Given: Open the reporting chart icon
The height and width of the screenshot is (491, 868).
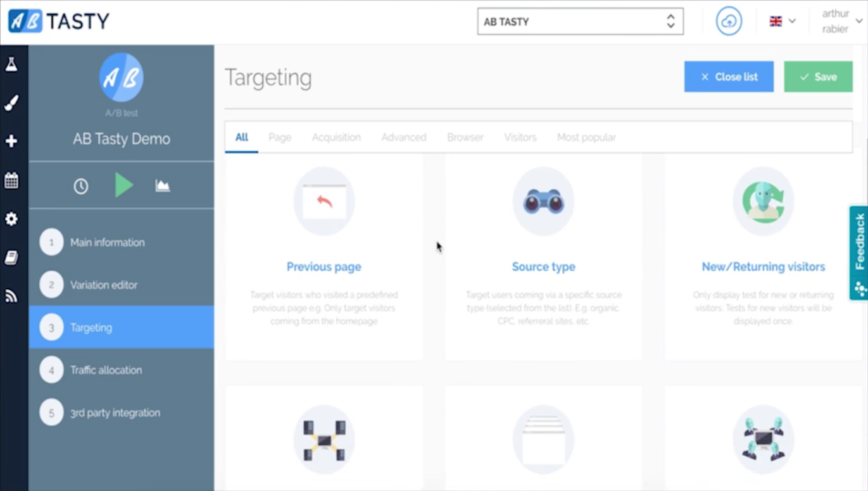Looking at the screenshot, I should point(163,186).
